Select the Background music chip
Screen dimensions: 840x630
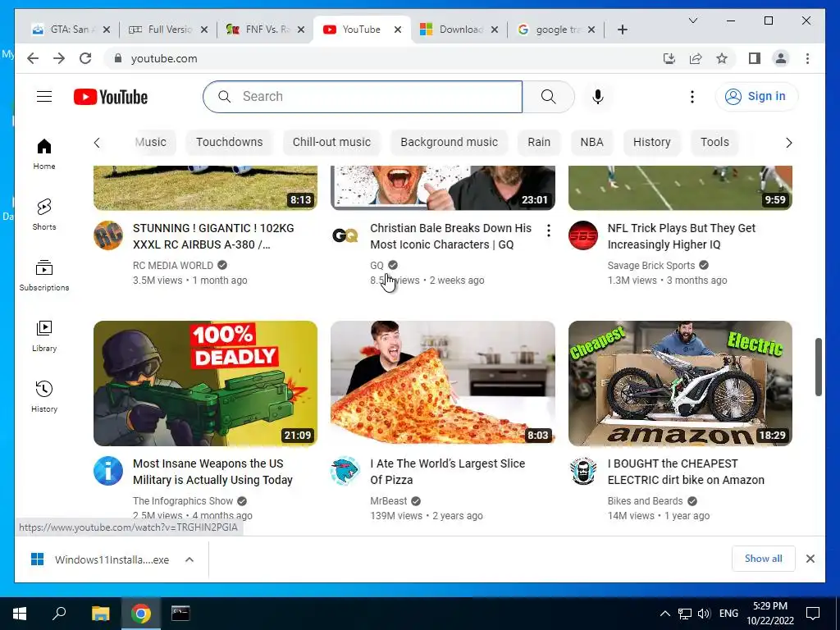449,142
